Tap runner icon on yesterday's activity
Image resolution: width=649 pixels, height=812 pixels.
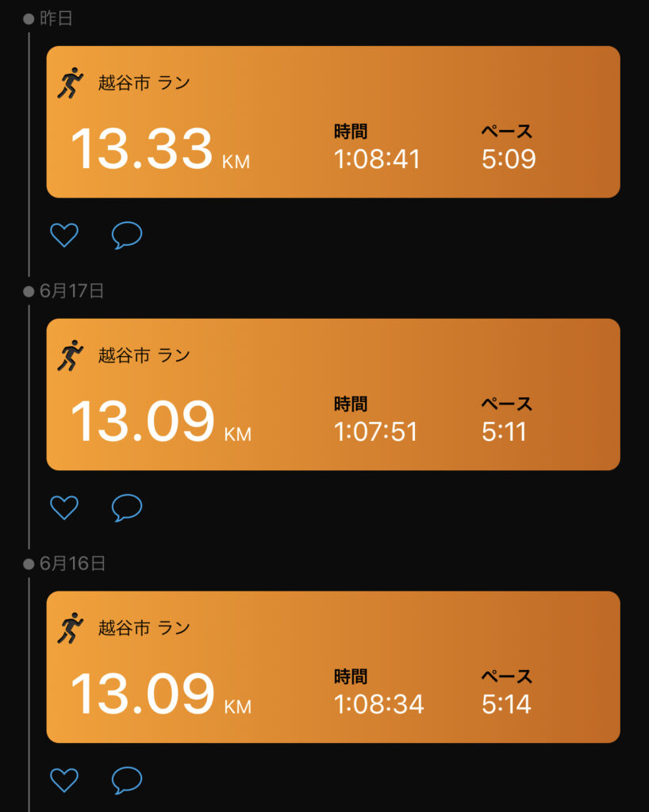pos(71,83)
